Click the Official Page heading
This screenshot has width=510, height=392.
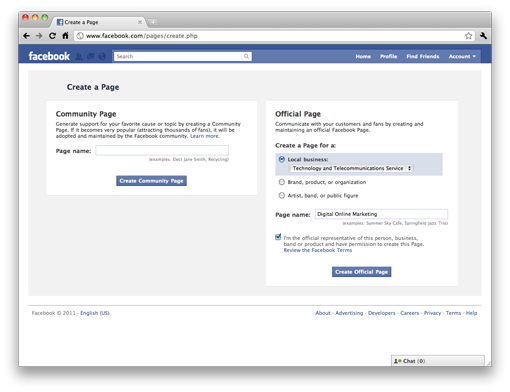(298, 114)
